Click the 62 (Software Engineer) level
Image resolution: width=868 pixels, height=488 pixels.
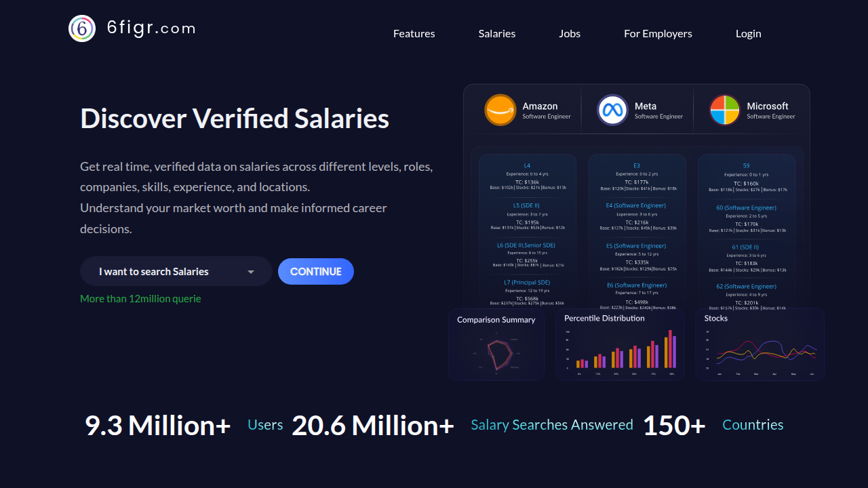coord(746,286)
